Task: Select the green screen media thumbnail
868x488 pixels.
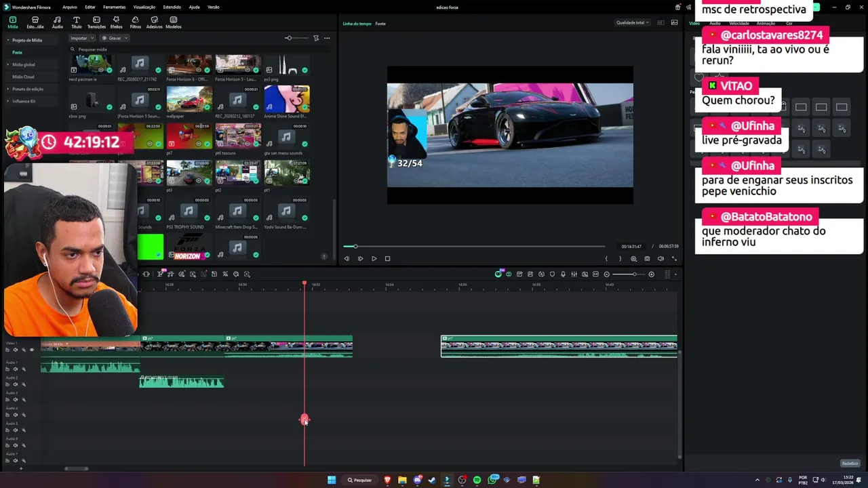Action: tap(150, 247)
